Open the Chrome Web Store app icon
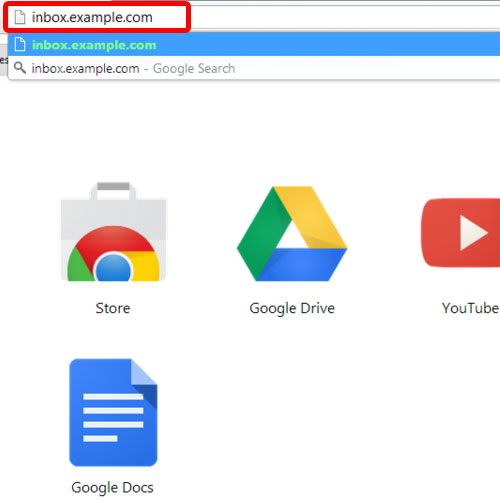500x500 pixels. click(x=113, y=232)
